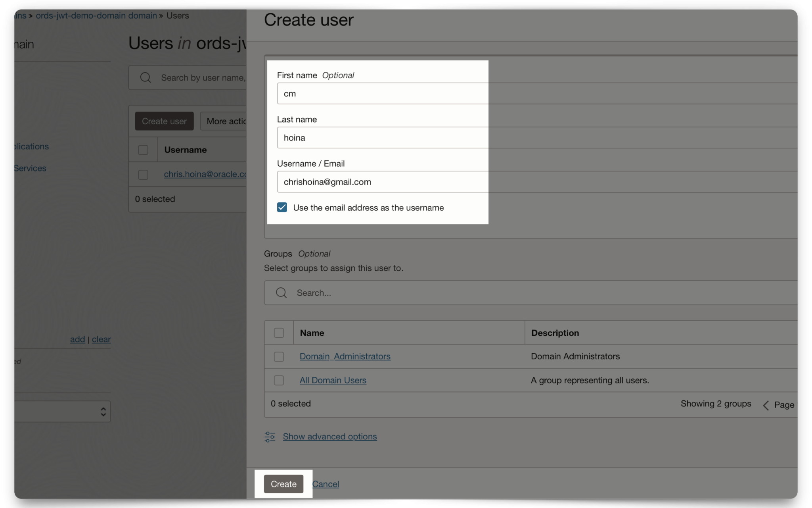Click the "clear" link above the filter panel
Viewport: 812px width, 508px height.
(x=101, y=339)
